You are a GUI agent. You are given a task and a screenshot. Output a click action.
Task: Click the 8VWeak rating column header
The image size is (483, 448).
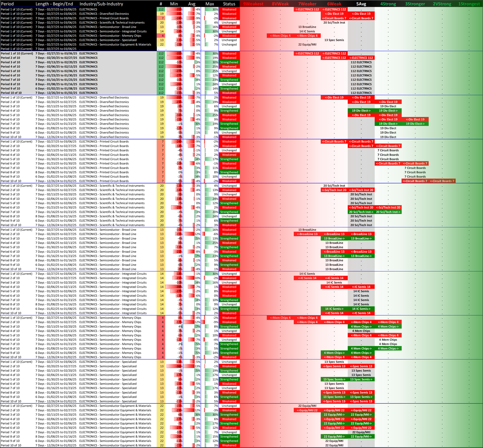click(x=280, y=4)
